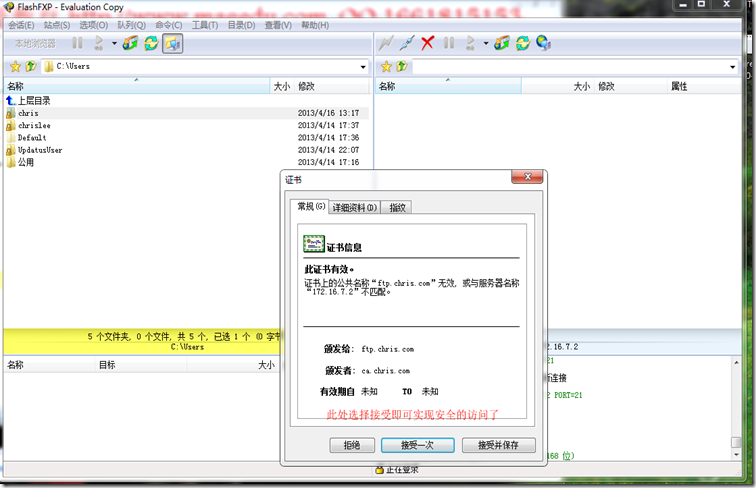Click the right pane globe switch icon
The height and width of the screenshot is (488, 756).
tap(543, 43)
